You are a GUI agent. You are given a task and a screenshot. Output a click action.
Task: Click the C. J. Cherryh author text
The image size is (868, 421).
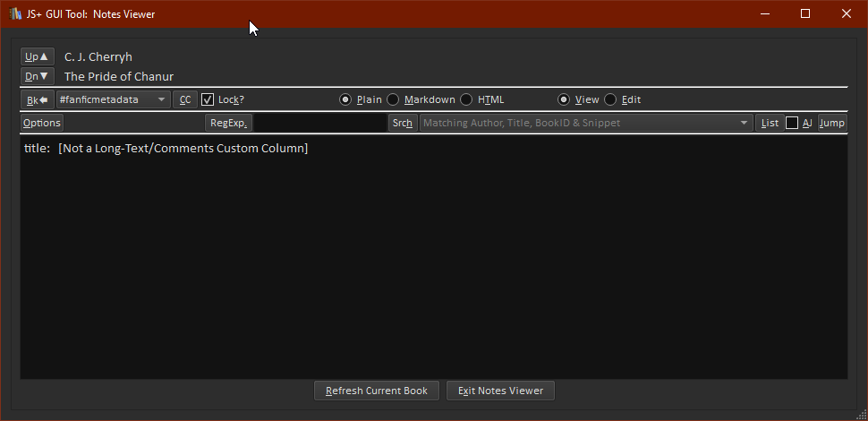pos(98,57)
